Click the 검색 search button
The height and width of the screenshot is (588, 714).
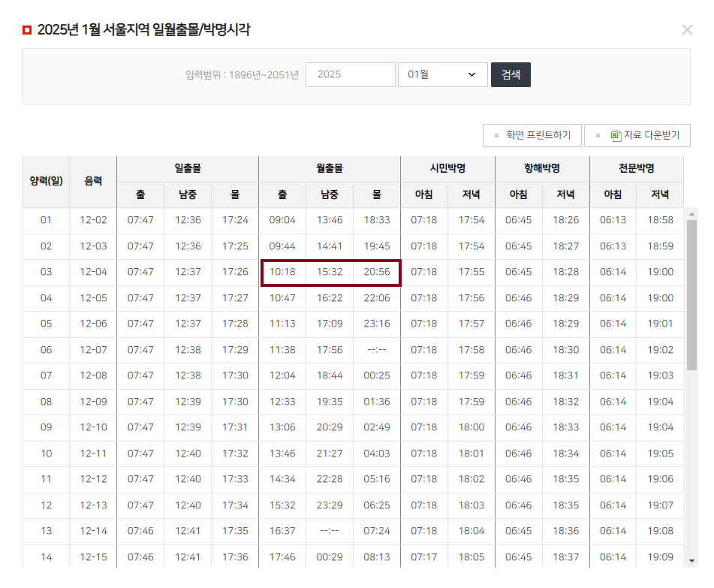click(x=511, y=74)
